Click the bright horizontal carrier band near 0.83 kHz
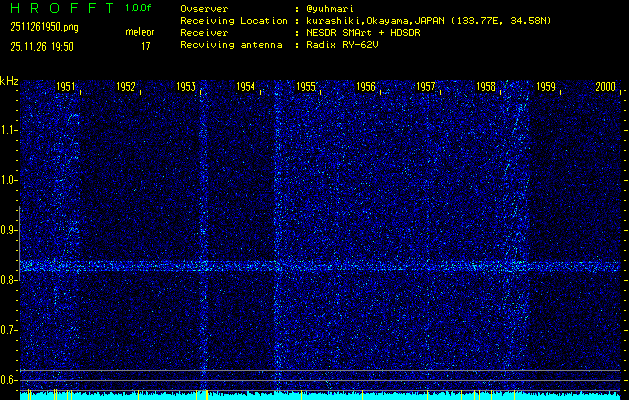629x400 pixels. point(320,266)
